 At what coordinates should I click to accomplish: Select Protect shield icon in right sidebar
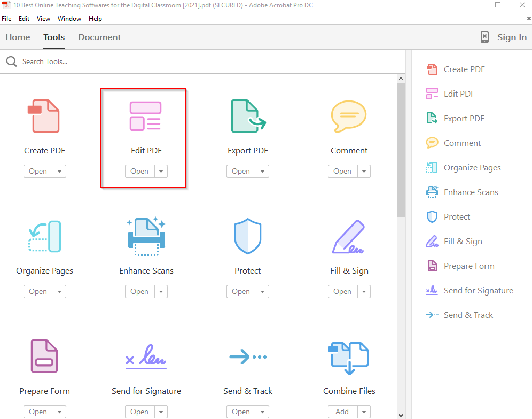(432, 216)
